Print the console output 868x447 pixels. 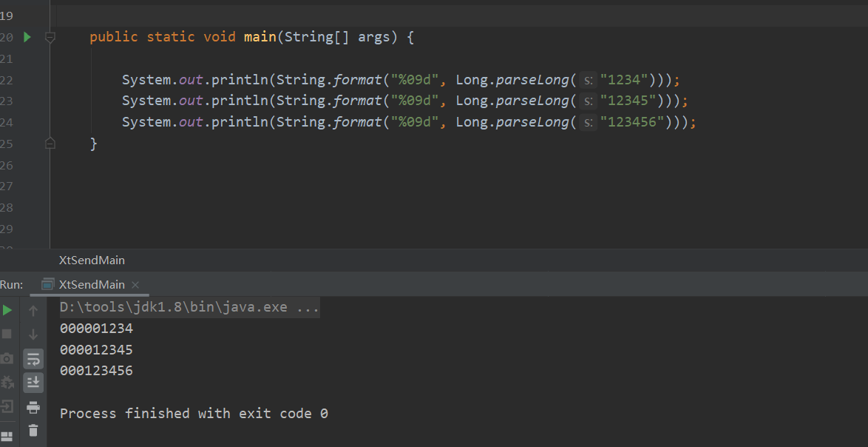click(x=33, y=407)
